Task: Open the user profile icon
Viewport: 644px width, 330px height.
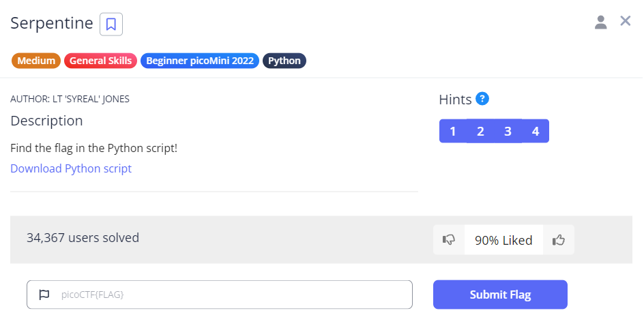Action: click(600, 22)
